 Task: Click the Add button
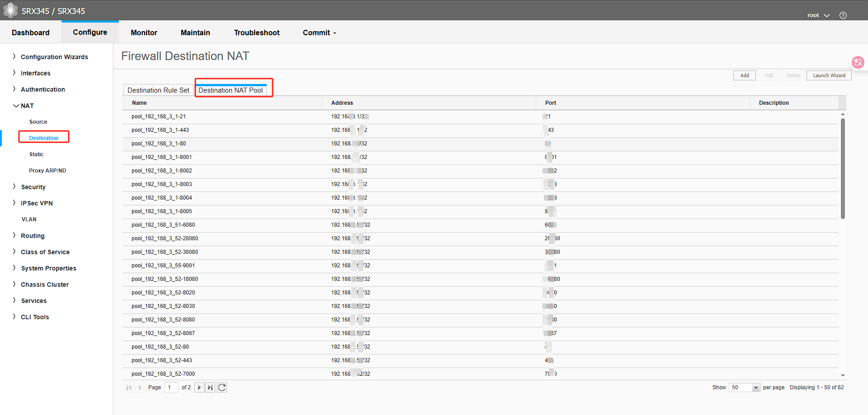pos(744,75)
